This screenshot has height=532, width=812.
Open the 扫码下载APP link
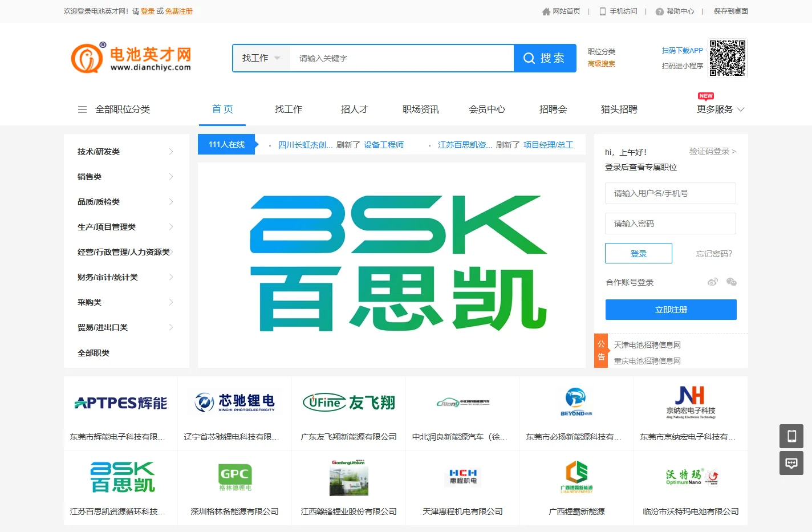(683, 51)
